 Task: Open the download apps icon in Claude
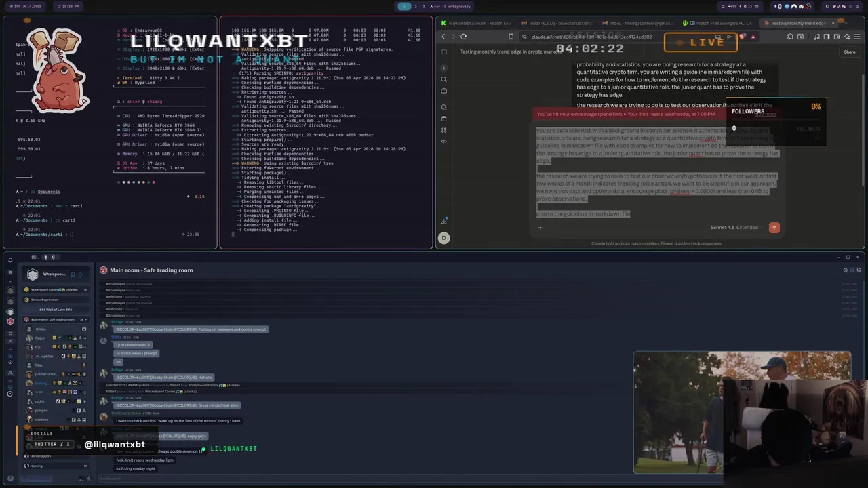tap(444, 221)
